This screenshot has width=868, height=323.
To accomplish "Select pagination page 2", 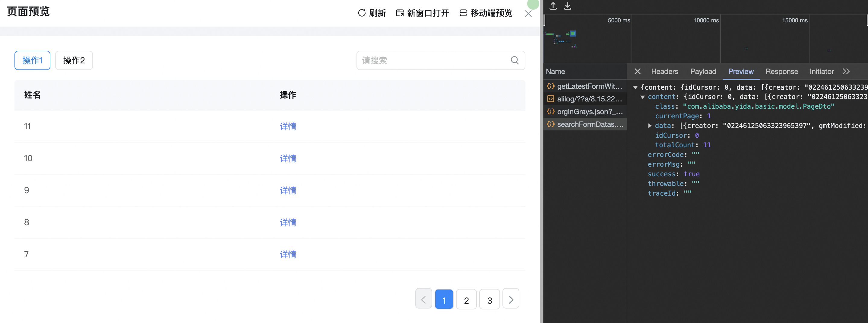I will [466, 300].
